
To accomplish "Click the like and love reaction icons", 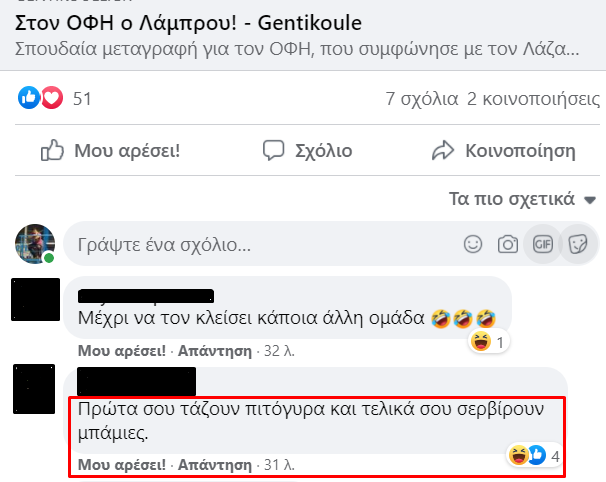I will pyautogui.click(x=41, y=98).
